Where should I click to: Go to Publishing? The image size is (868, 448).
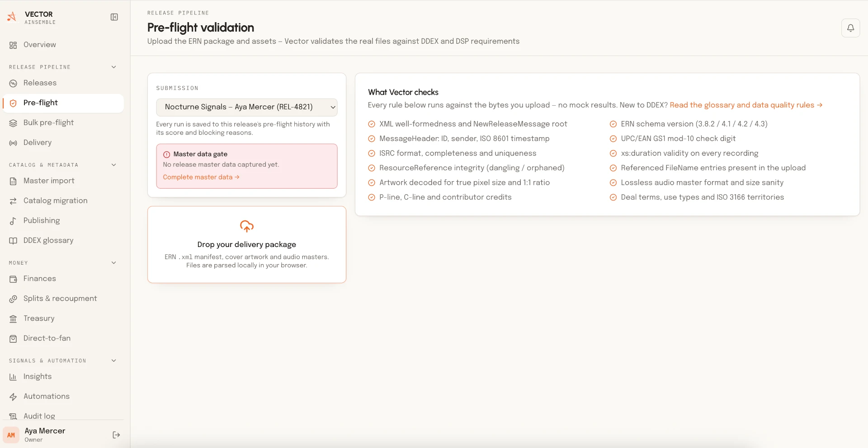[x=63, y=220]
